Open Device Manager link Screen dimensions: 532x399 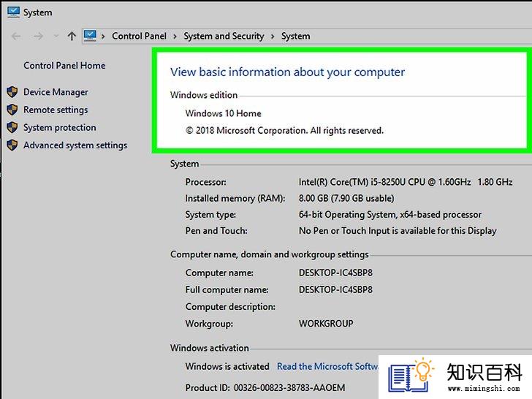[x=56, y=92]
